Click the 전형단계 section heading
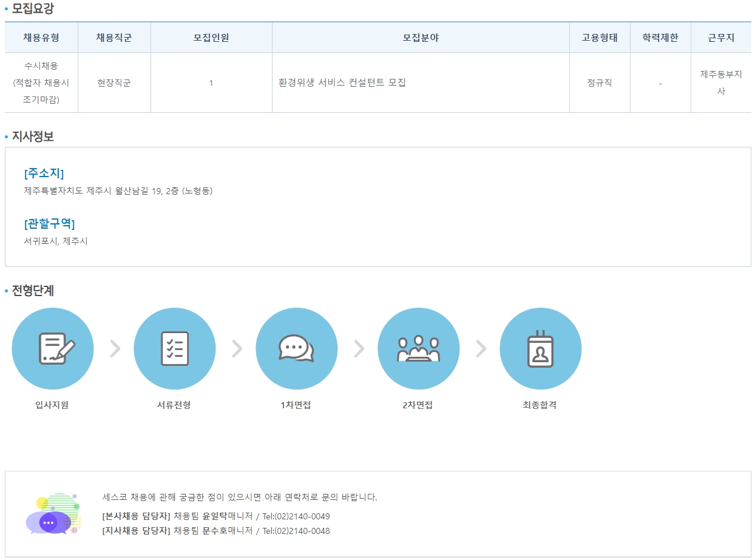This screenshot has height=560, width=755. tap(33, 291)
